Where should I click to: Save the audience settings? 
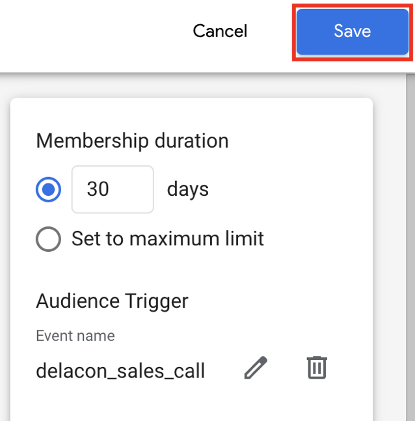(352, 32)
